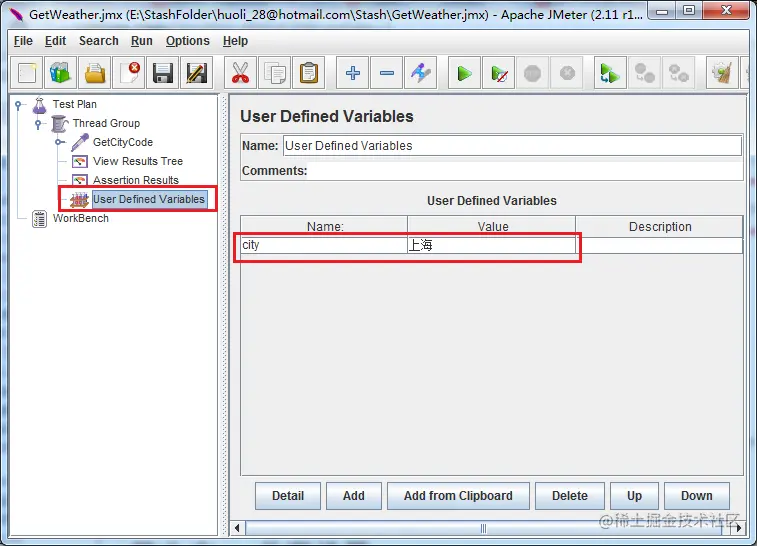Click Add from Clipboard button
The image size is (757, 546).
point(458,496)
